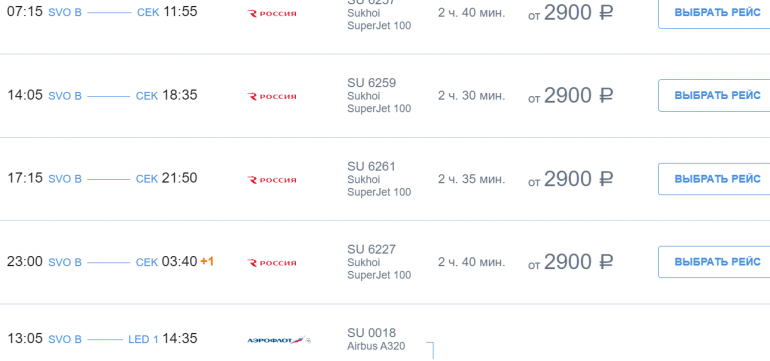
Task: Click Rossiya logo on SU 6227 row
Action: point(272,263)
